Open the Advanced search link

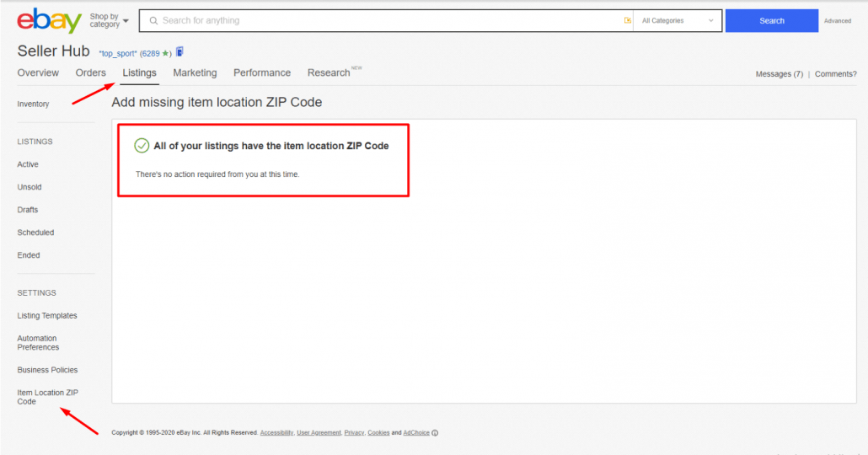837,21
